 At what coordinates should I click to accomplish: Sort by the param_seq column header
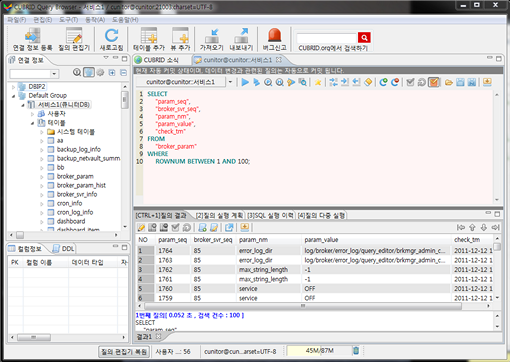172,240
